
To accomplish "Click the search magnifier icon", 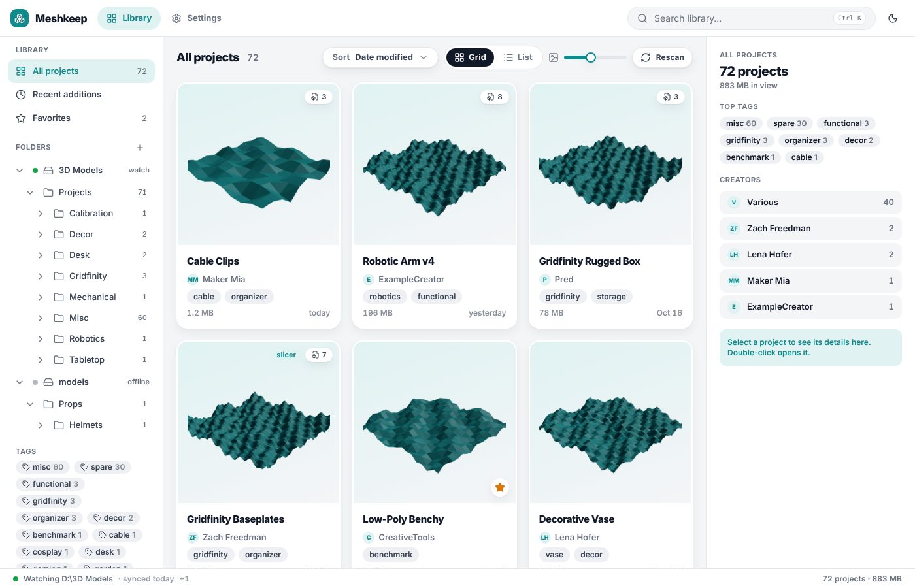I will pyautogui.click(x=642, y=18).
